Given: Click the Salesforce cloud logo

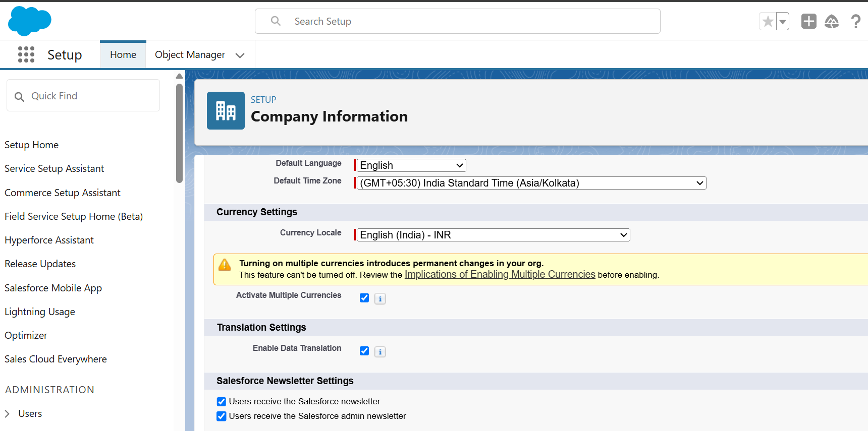Looking at the screenshot, I should click(30, 21).
